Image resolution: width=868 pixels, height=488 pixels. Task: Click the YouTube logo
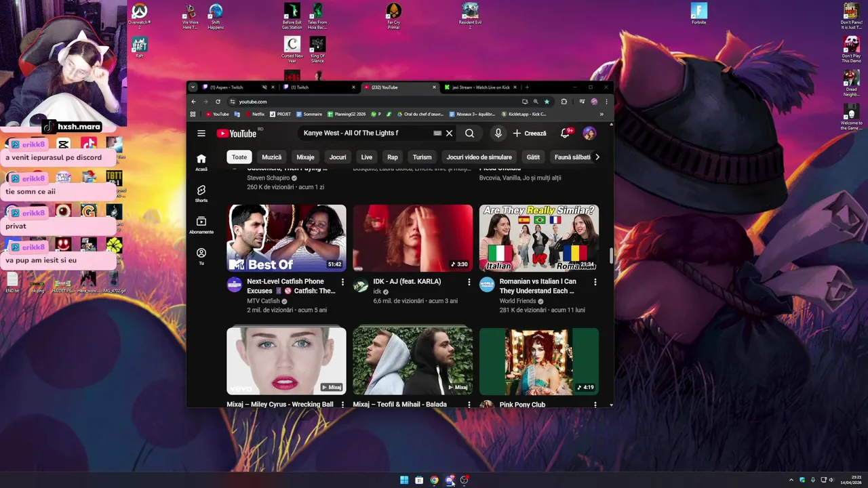(x=237, y=134)
